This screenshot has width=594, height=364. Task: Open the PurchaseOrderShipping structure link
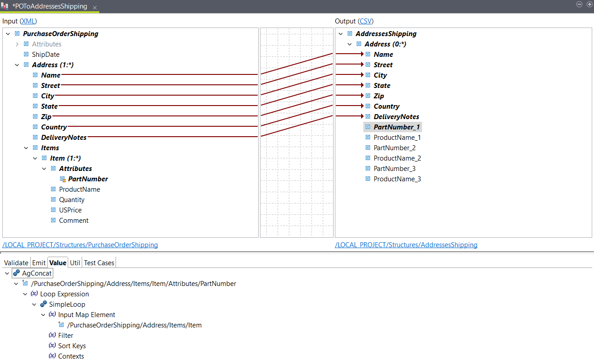click(x=80, y=244)
